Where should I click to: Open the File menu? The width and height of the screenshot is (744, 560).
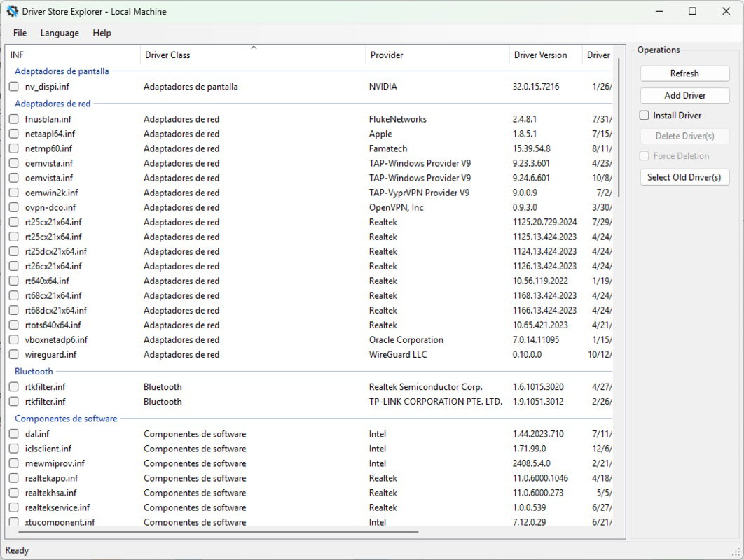point(19,33)
